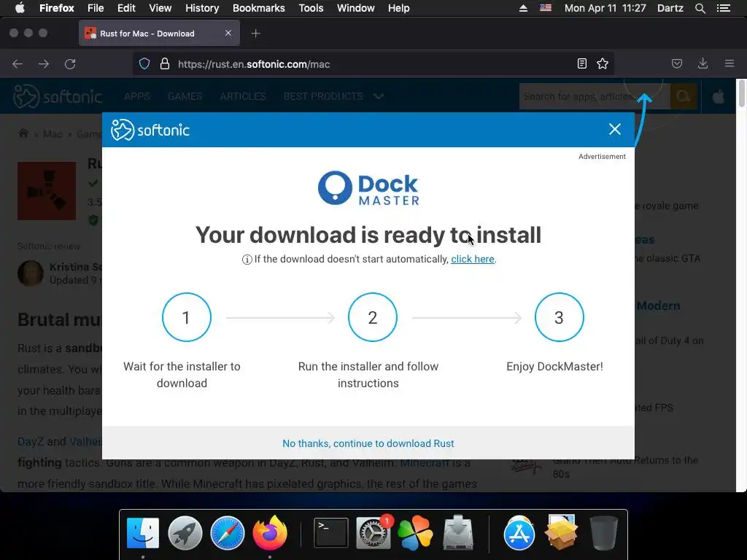Click the orange search button
The width and height of the screenshot is (747, 560).
click(x=683, y=96)
